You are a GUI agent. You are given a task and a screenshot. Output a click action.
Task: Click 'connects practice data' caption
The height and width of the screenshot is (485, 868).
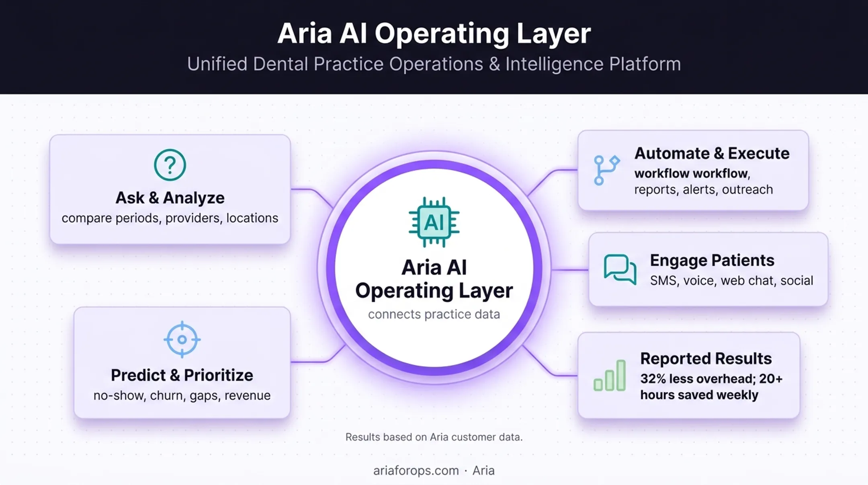[x=434, y=314]
